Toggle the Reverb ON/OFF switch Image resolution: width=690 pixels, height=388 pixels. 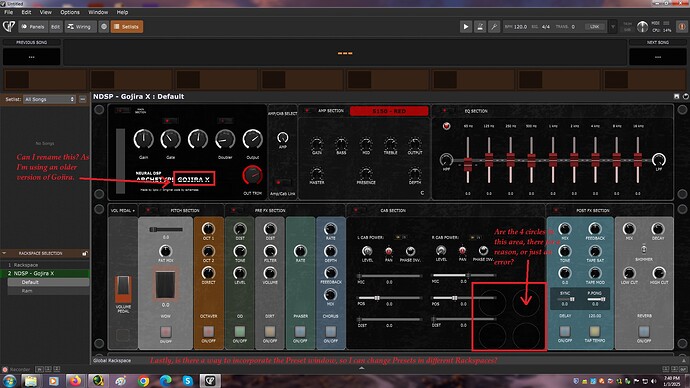click(644, 331)
